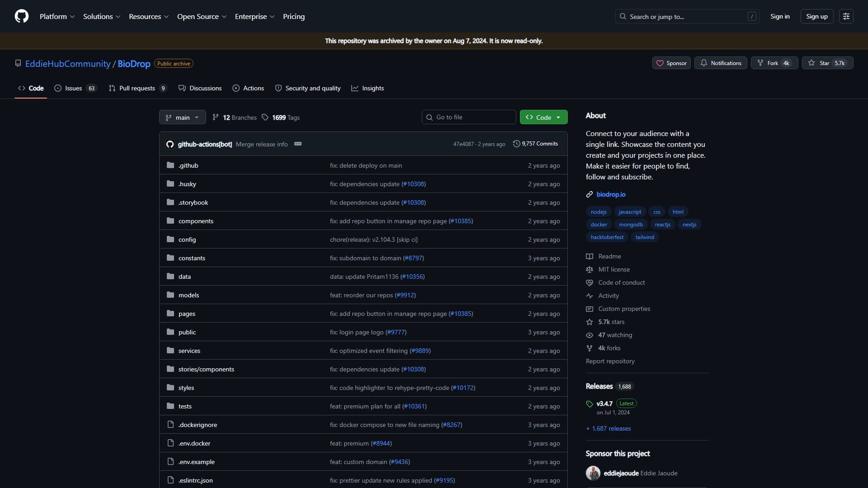Open the BioDrop repository link

tap(134, 64)
